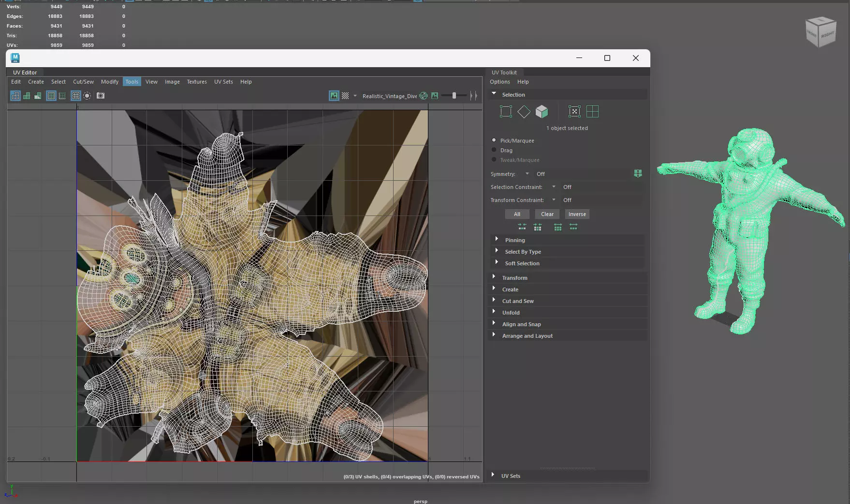This screenshot has width=850, height=504.
Task: Choose the Tweak/Marquee radio button
Action: tap(494, 159)
